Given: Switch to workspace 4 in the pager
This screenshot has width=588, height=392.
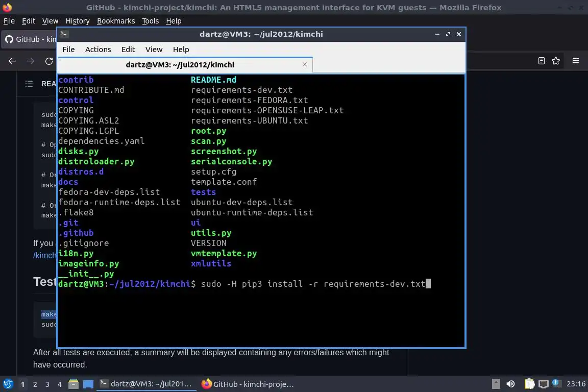Looking at the screenshot, I should click(60, 384).
